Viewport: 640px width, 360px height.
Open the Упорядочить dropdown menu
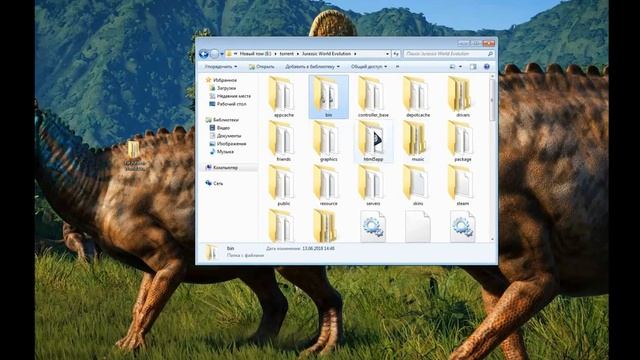tap(220, 67)
